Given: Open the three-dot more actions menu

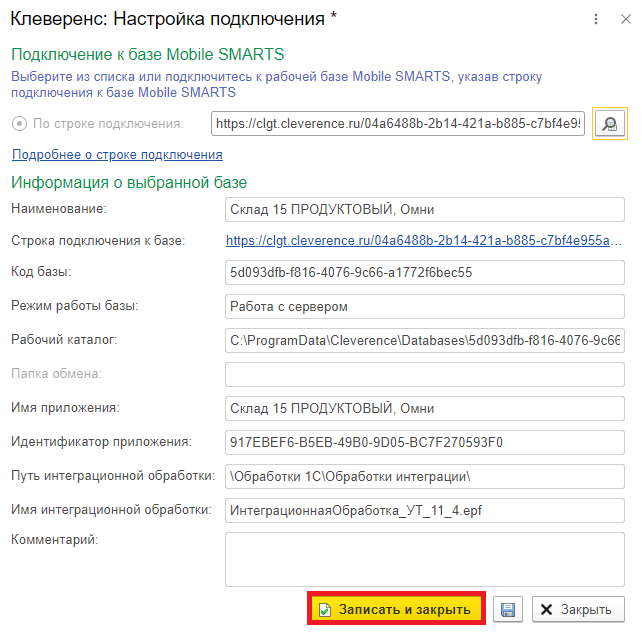Looking at the screenshot, I should click(x=596, y=19).
